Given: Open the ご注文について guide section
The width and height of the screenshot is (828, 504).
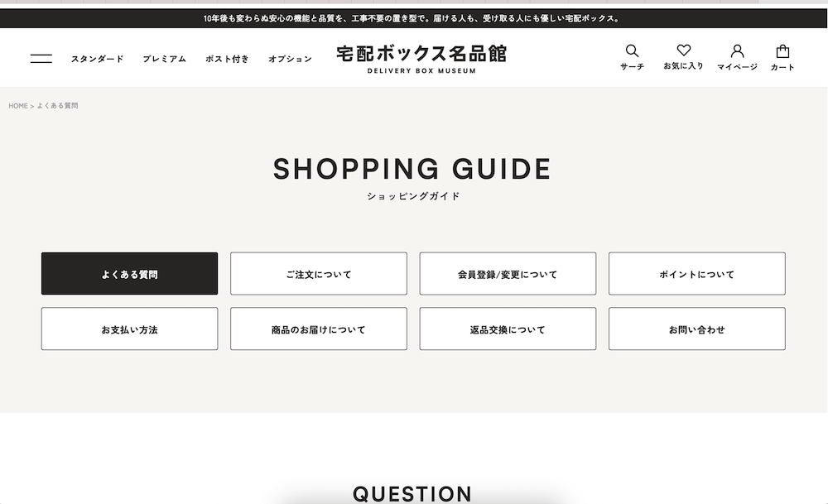Looking at the screenshot, I should coord(319,273).
